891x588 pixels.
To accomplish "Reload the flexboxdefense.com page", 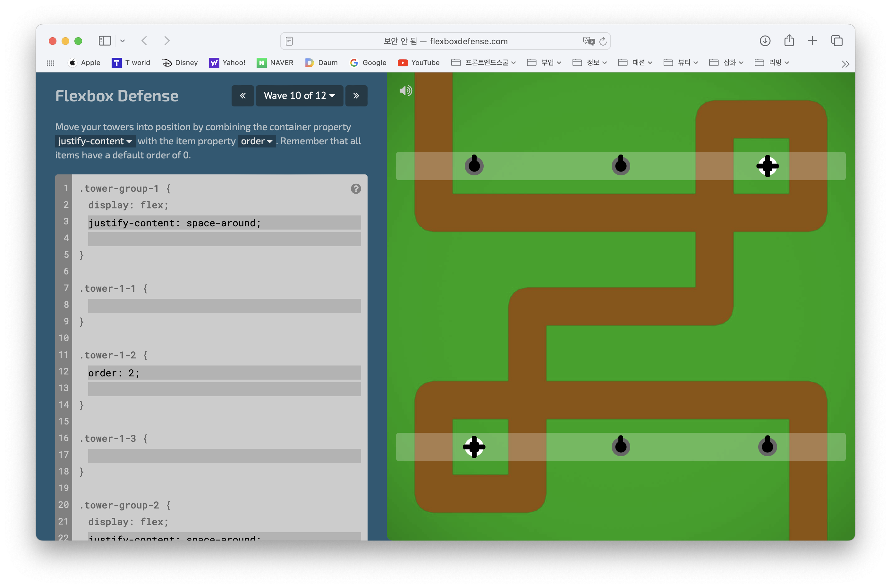I will click(x=603, y=41).
